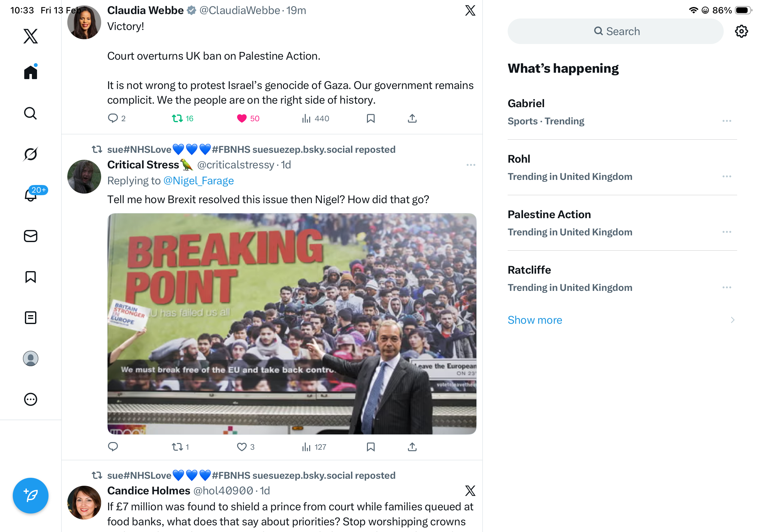Click the Search input field
Viewport: 762px width, 532px height.
[x=615, y=32]
